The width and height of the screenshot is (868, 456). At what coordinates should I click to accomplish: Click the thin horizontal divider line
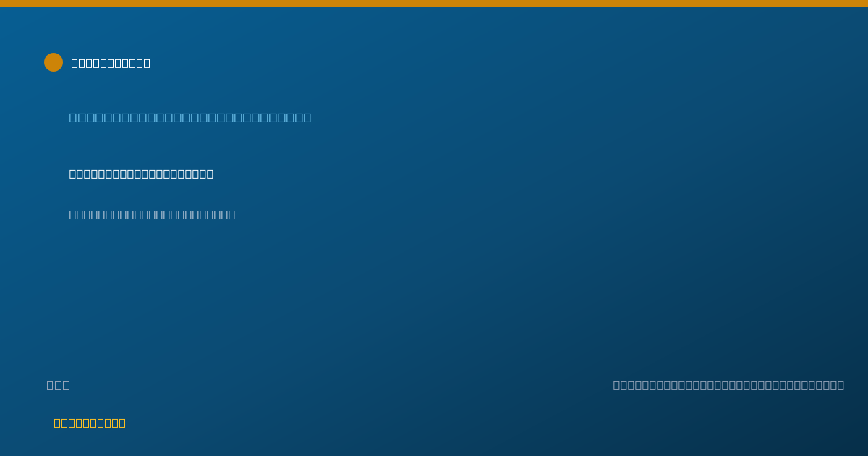[434, 345]
